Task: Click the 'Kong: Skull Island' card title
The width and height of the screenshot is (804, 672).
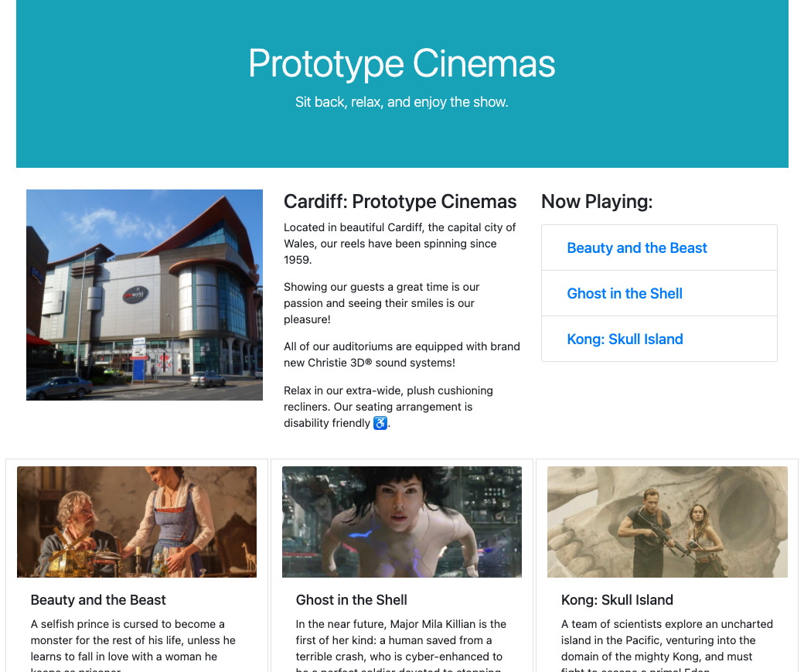Action: tap(617, 599)
